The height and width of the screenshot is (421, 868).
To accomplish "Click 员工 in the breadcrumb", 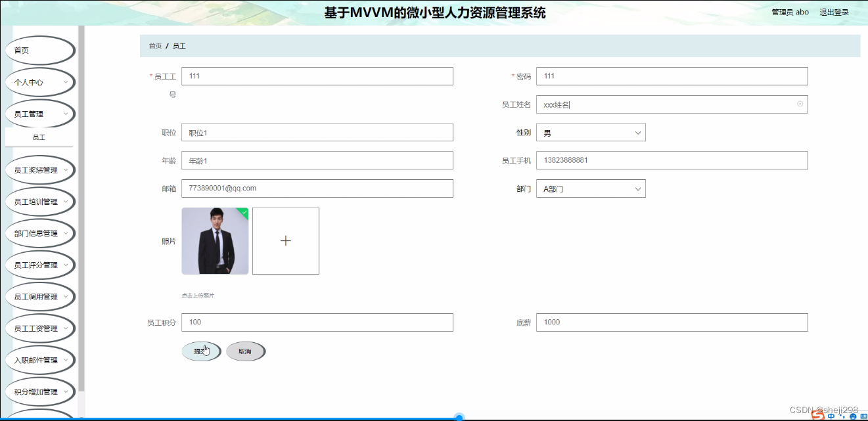I will coord(179,45).
